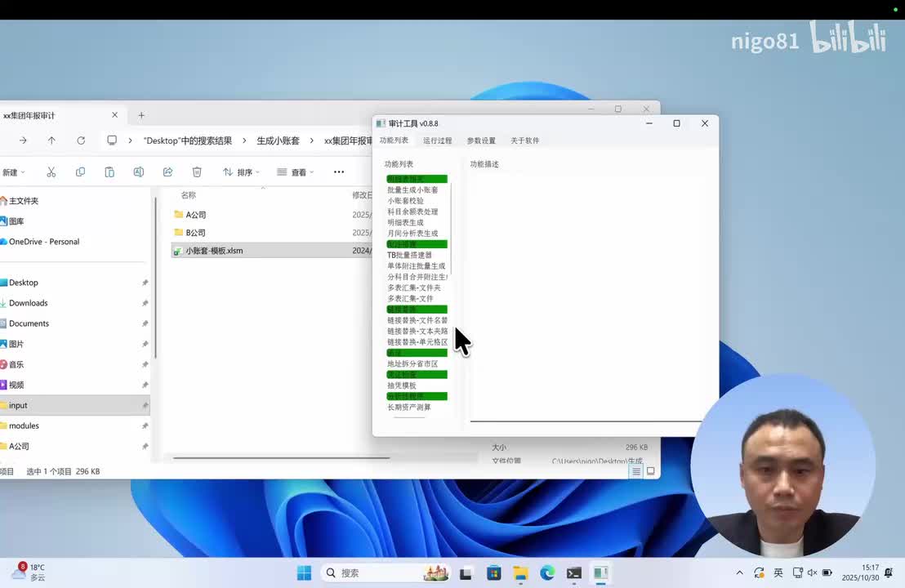Click the Paste clipboard icon in Explorer
The width and height of the screenshot is (905, 588).
click(x=109, y=172)
